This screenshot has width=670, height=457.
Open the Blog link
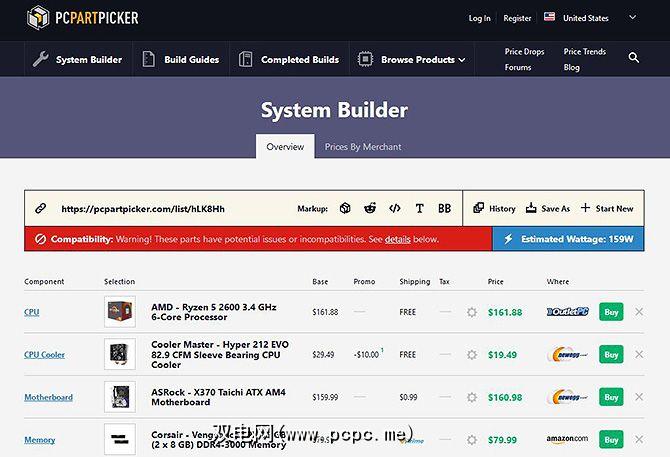(x=571, y=67)
